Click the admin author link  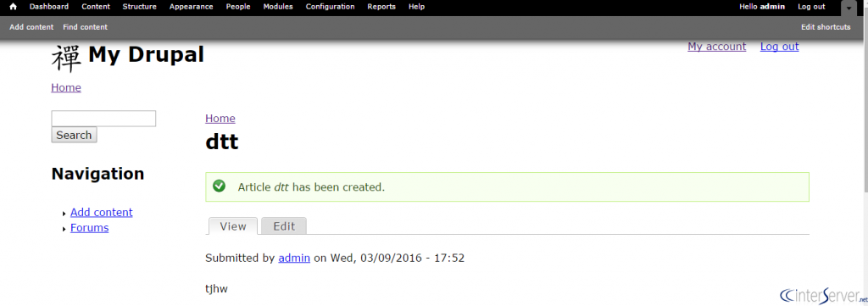point(294,258)
